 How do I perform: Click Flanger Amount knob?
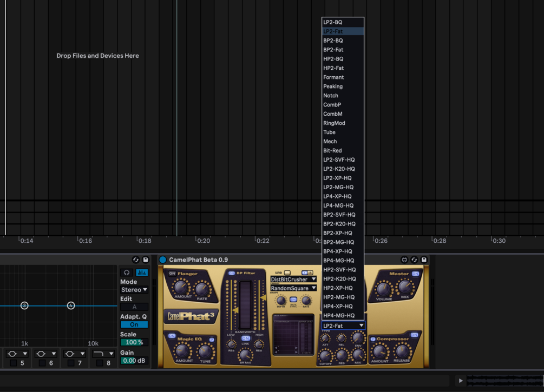coord(181,287)
